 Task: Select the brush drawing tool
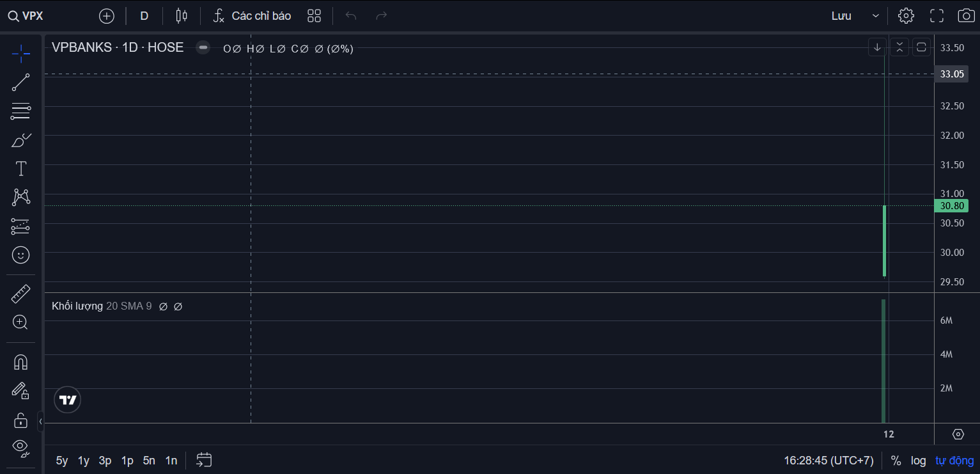20,140
